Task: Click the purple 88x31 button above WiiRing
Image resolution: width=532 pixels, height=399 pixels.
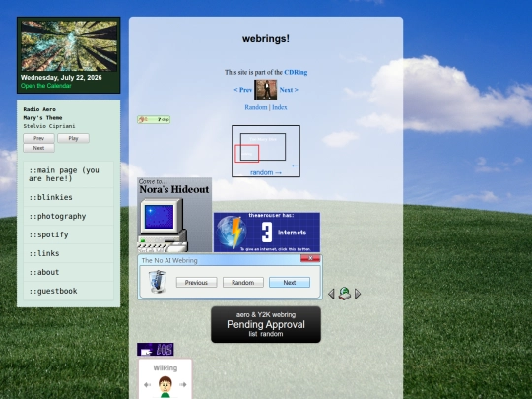Action: (x=156, y=349)
